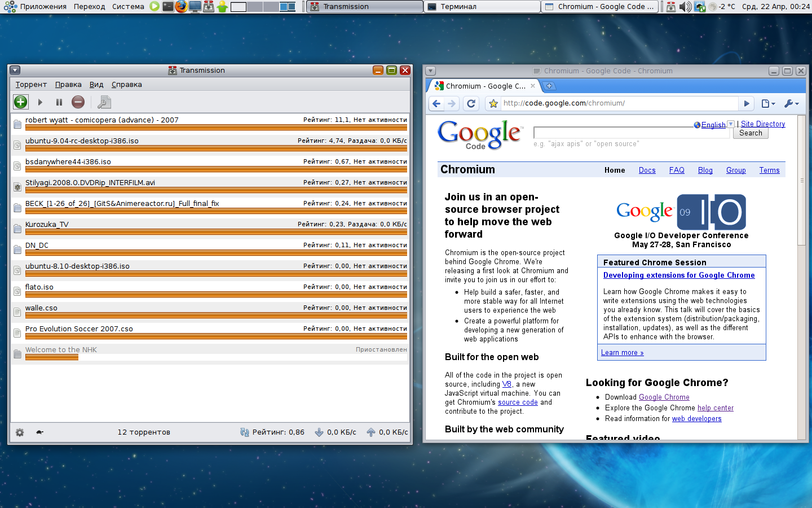Click the file icon beside flato.iso
Viewport: 812px width, 508px height.
pos(17,291)
